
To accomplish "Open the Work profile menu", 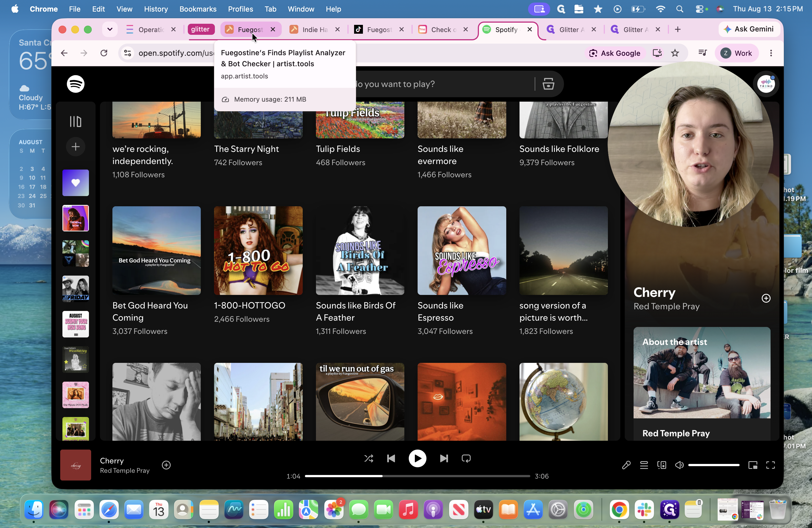I will click(x=736, y=53).
